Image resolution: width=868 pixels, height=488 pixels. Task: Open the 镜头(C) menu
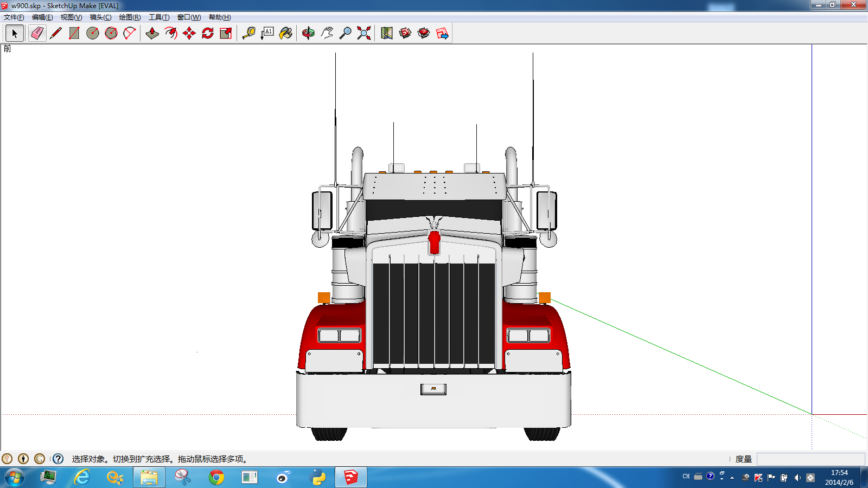tap(100, 17)
